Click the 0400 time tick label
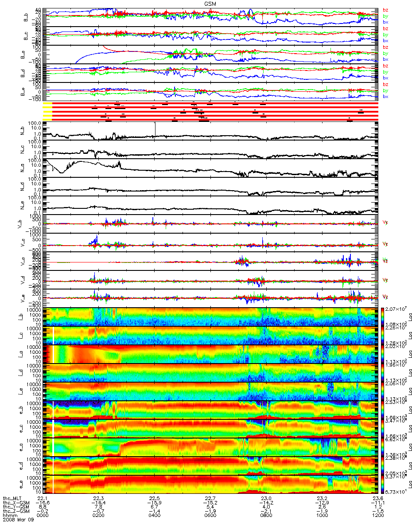The height and width of the screenshot is (532, 412). tap(154, 516)
